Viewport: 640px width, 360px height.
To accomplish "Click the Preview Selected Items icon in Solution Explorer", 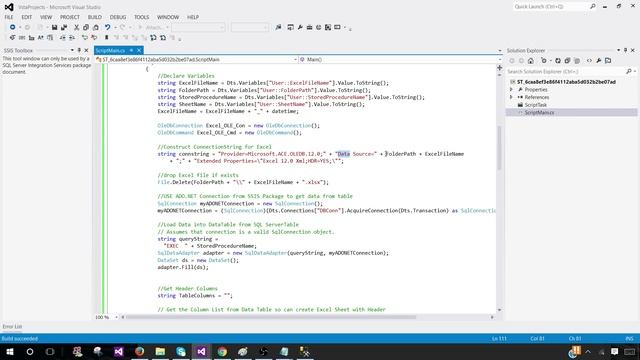I will click(608, 61).
